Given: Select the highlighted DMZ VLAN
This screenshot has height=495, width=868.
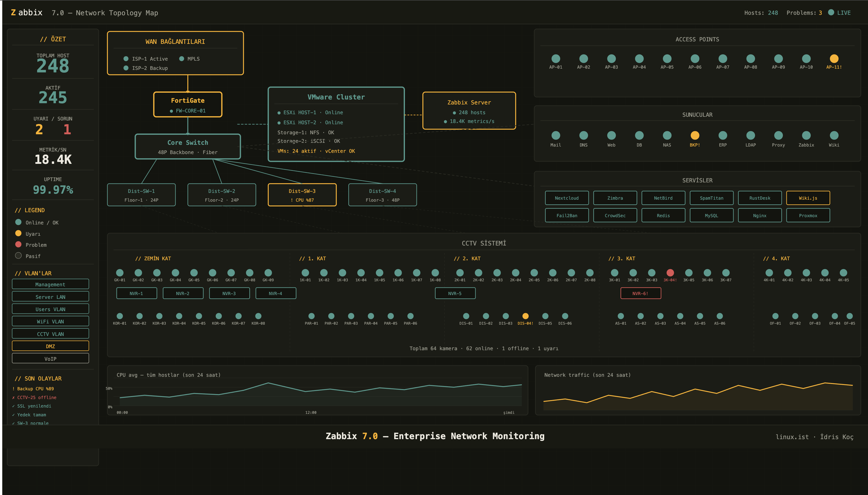Looking at the screenshot, I should pyautogui.click(x=50, y=346).
